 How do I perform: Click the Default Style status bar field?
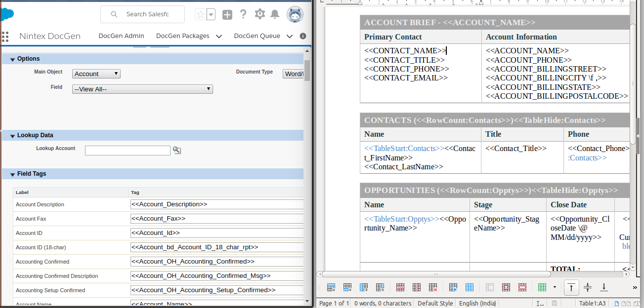point(435,303)
